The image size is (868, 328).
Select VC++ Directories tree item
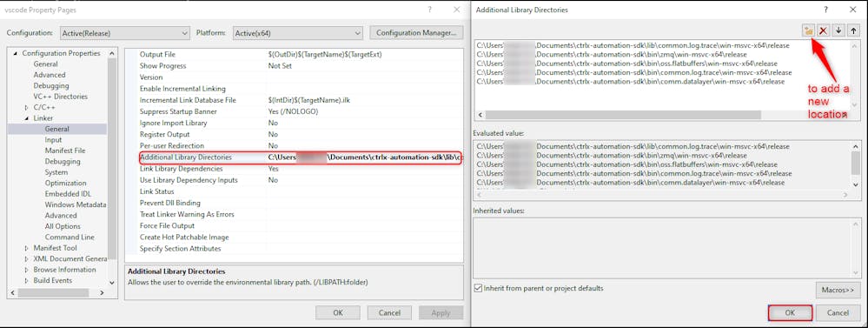[x=60, y=97]
